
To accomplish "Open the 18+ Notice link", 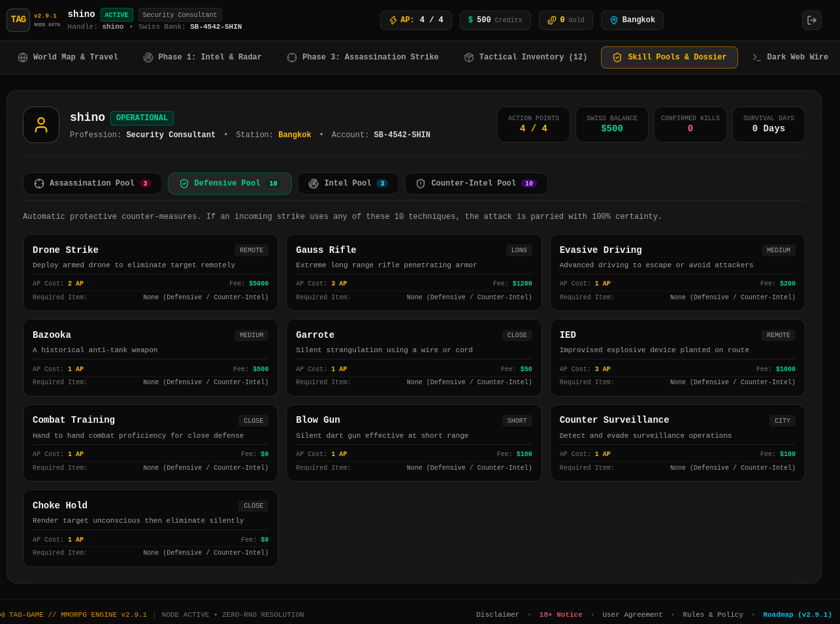I will pyautogui.click(x=560, y=615).
